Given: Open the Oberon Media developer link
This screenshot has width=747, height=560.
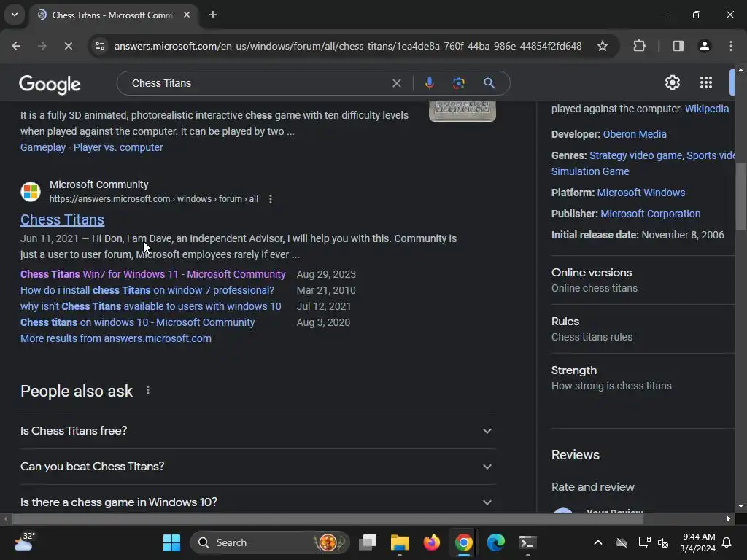Looking at the screenshot, I should (635, 134).
